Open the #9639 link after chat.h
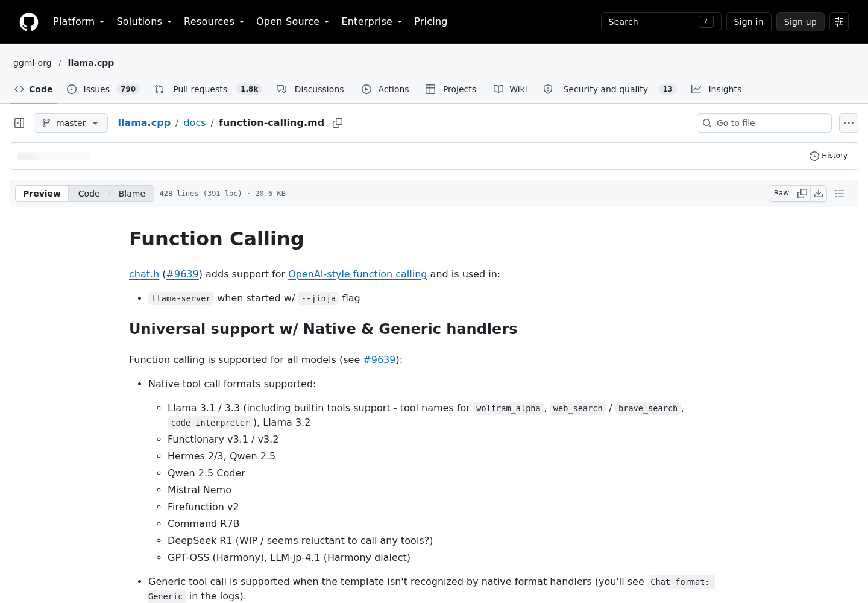 pos(183,274)
